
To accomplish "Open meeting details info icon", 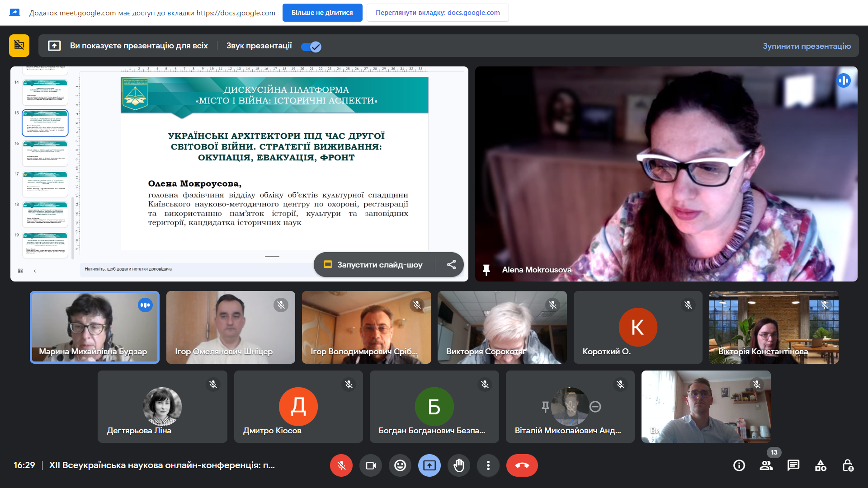I will (739, 465).
